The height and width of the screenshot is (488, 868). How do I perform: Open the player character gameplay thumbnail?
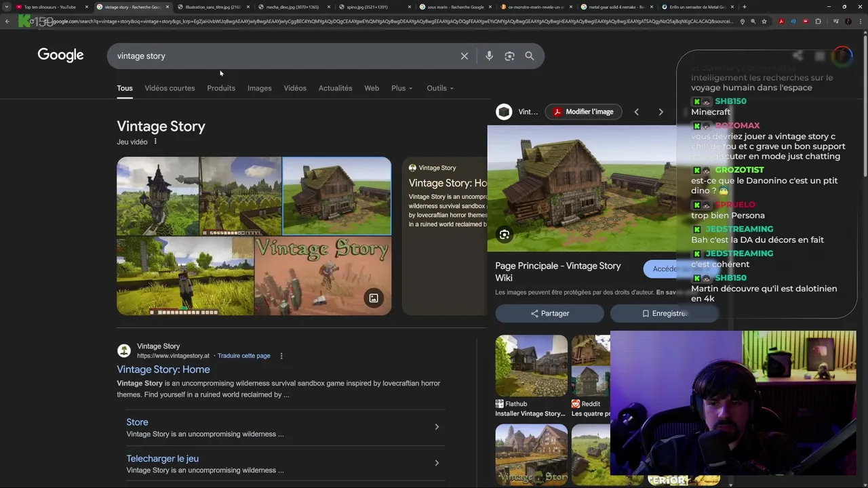184,276
